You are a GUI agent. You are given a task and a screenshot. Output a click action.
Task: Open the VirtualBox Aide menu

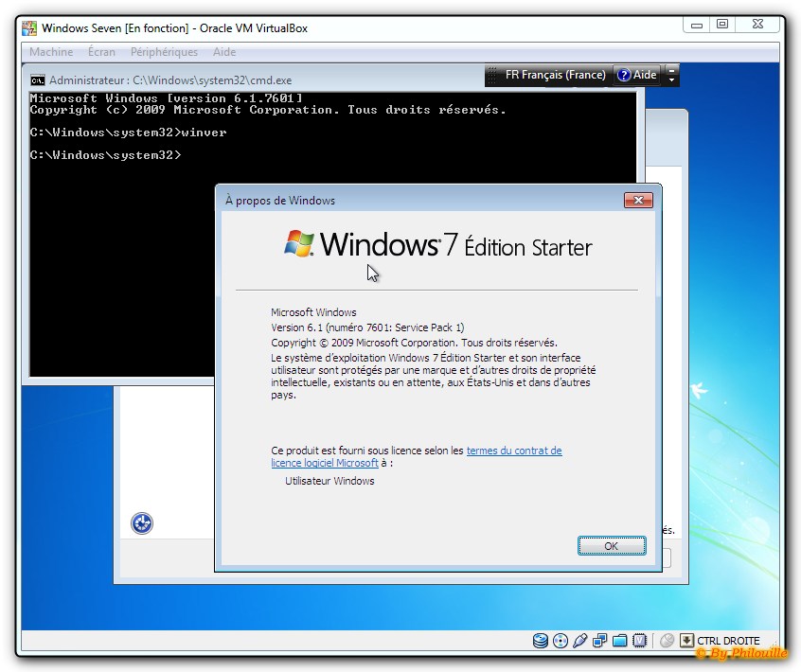(224, 52)
